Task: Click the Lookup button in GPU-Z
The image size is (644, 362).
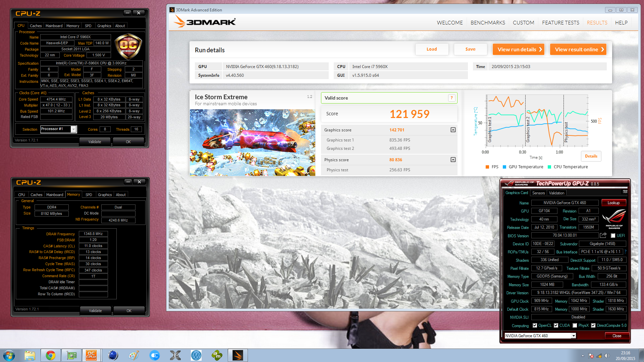Action: tap(613, 203)
